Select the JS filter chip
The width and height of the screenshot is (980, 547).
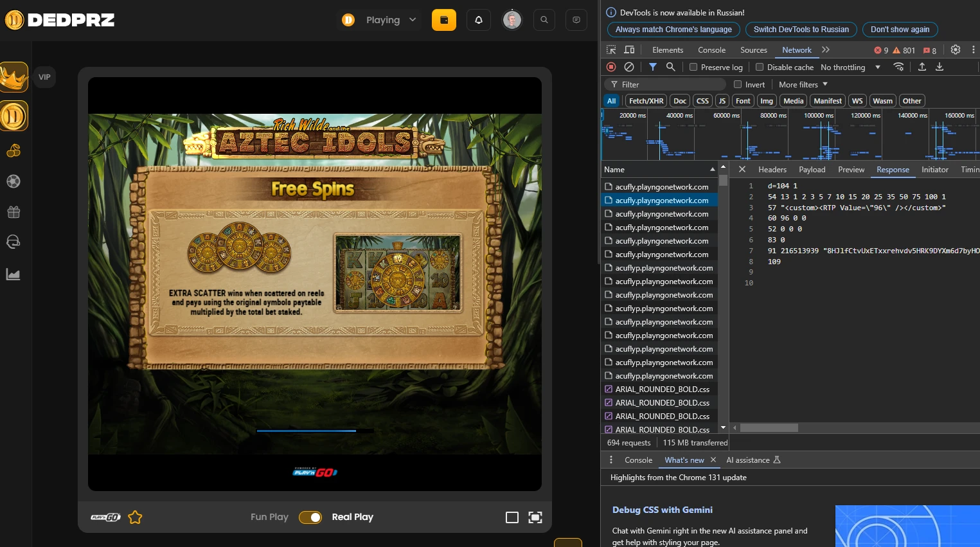[722, 101]
